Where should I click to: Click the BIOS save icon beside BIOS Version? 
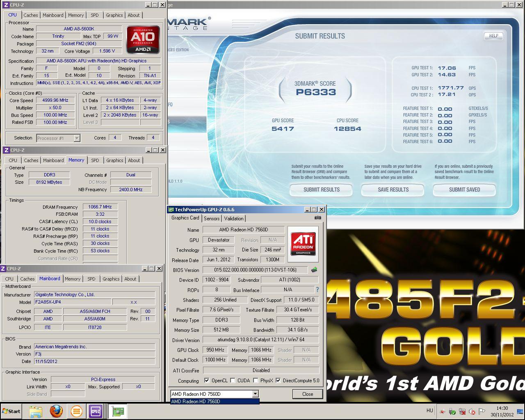pos(314,270)
